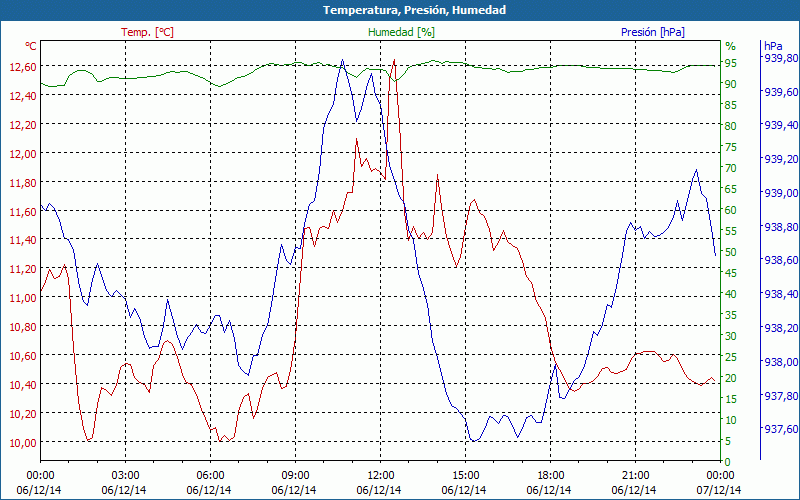Screen dimensions: 800x500
Task: Click pressure axis value '939,80'
Action: pyautogui.click(x=781, y=58)
